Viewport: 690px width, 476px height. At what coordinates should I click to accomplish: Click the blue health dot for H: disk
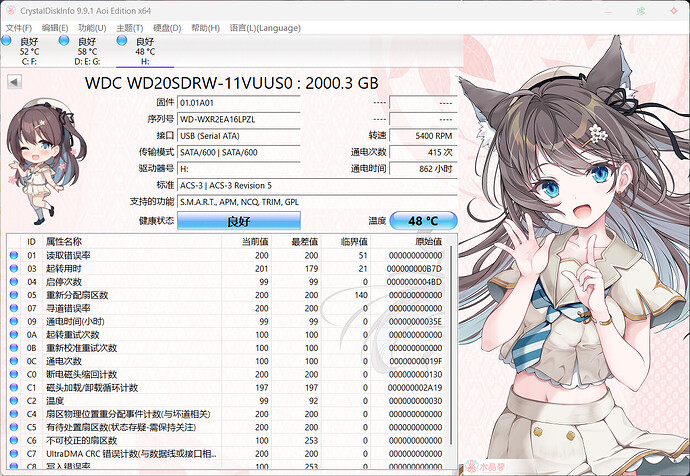pyautogui.click(x=122, y=40)
